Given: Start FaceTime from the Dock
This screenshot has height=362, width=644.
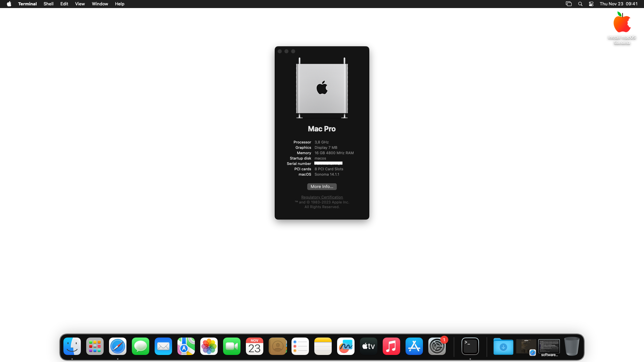Looking at the screenshot, I should click(231, 346).
